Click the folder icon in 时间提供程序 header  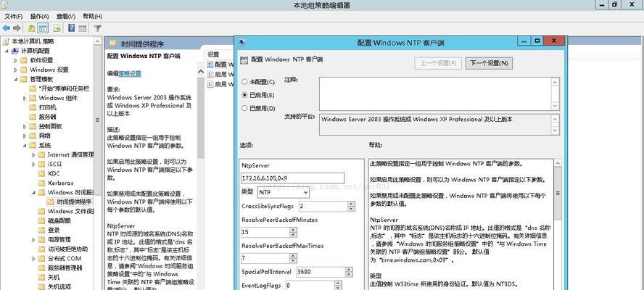pyautogui.click(x=112, y=43)
